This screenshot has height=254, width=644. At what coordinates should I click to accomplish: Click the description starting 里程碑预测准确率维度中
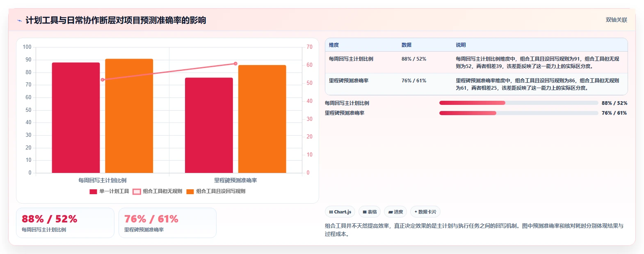[x=537, y=84]
